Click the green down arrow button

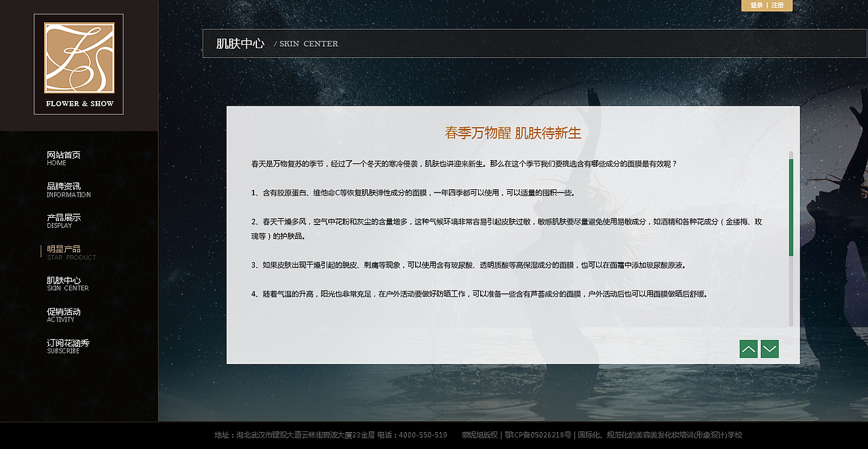point(770,349)
